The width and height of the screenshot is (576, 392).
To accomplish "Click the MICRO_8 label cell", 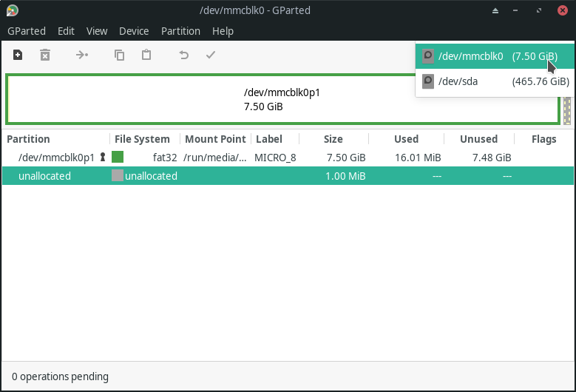I will [275, 158].
